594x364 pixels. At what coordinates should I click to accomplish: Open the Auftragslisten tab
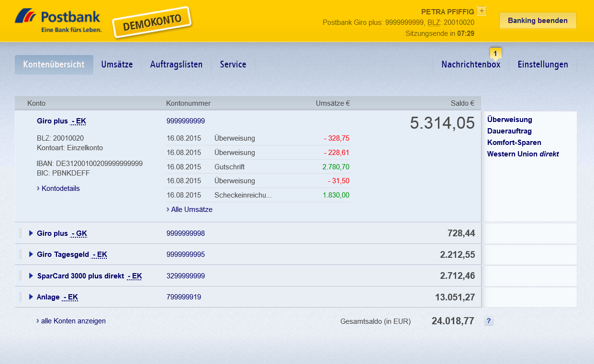176,64
